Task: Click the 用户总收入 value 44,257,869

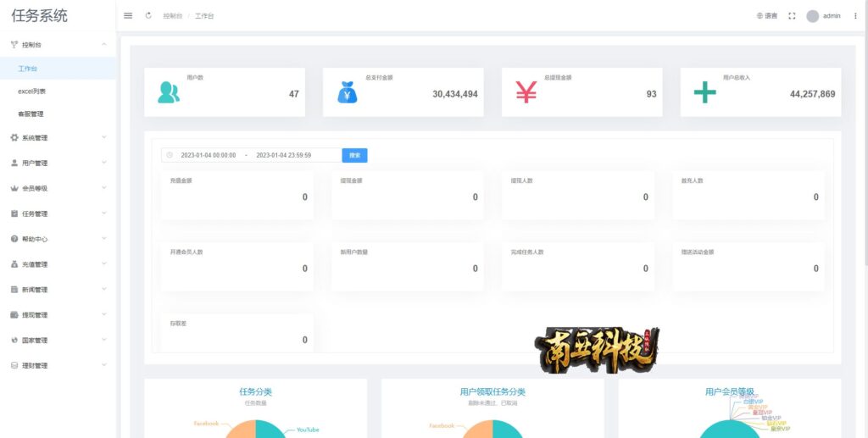Action: point(813,94)
